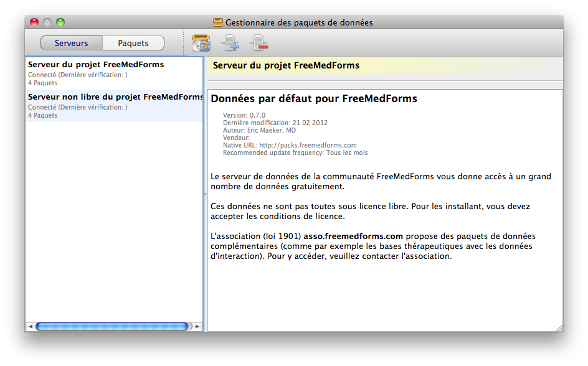Click the asso.freemedforms.com bold text
The width and height of the screenshot is (588, 366).
353,237
